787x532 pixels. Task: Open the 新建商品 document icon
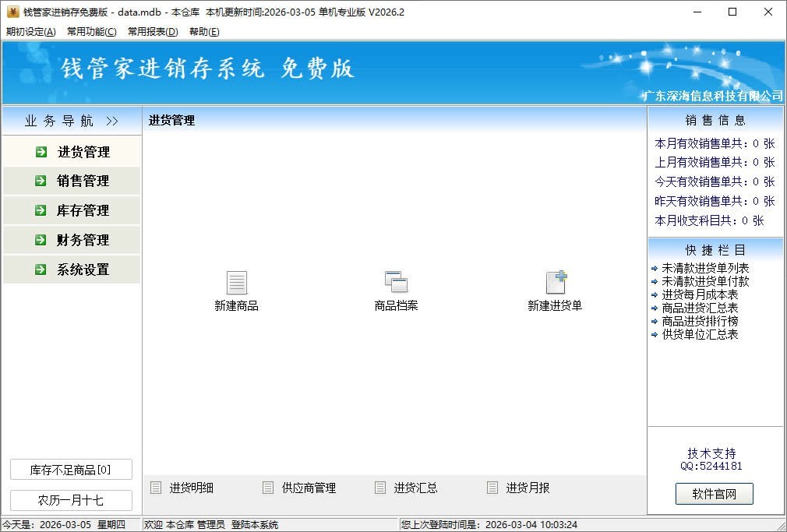[236, 283]
